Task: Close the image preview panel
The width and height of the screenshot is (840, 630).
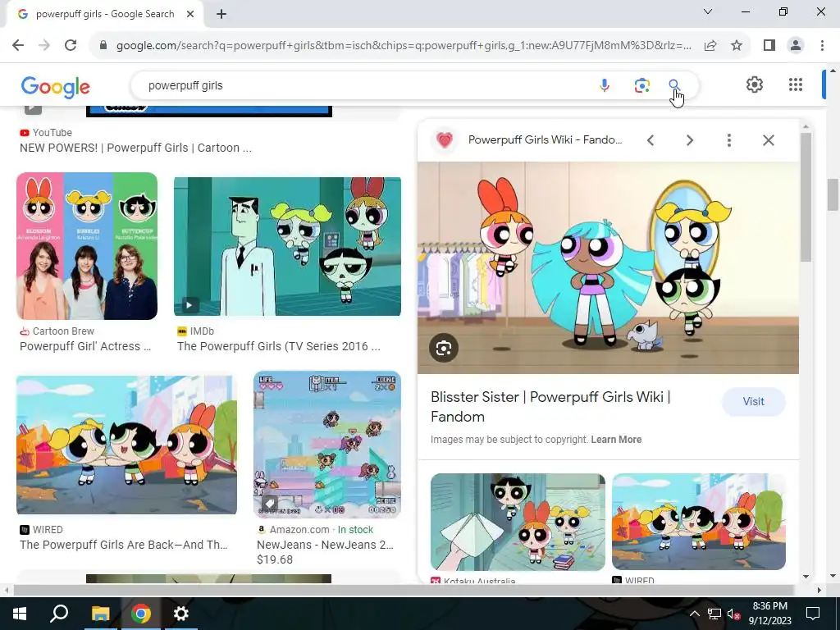Action: [768, 140]
